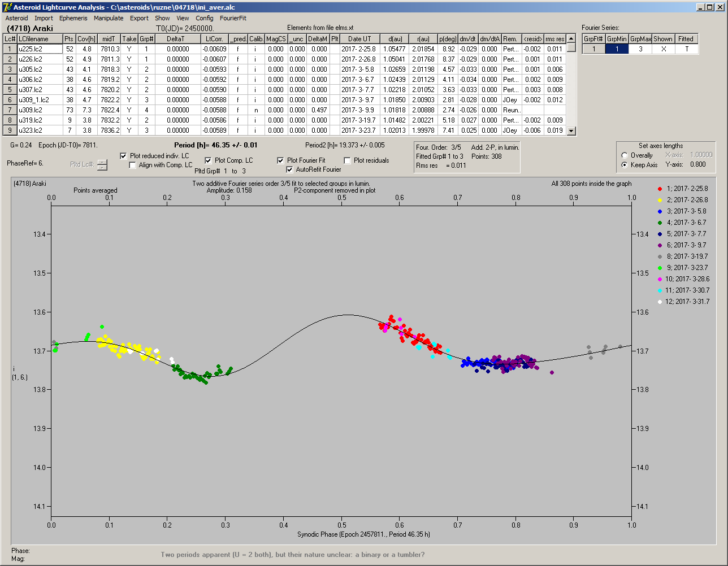Click row number 4 header

pyautogui.click(x=10, y=80)
